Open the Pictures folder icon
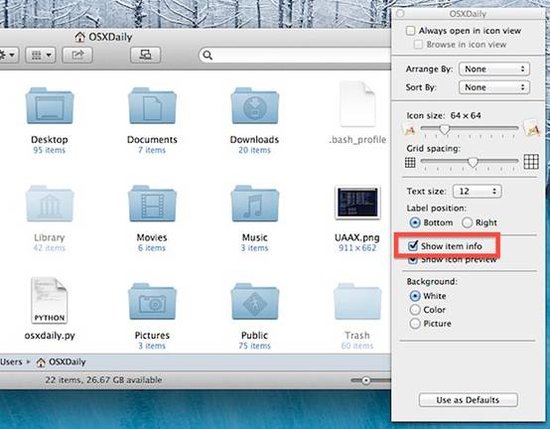 click(152, 302)
